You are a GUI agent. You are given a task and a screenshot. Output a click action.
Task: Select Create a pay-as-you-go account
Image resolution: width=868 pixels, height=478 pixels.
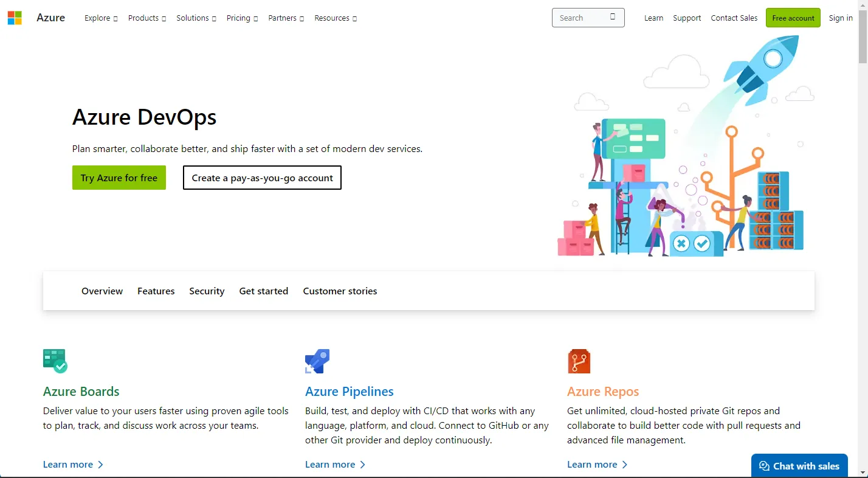click(x=261, y=178)
